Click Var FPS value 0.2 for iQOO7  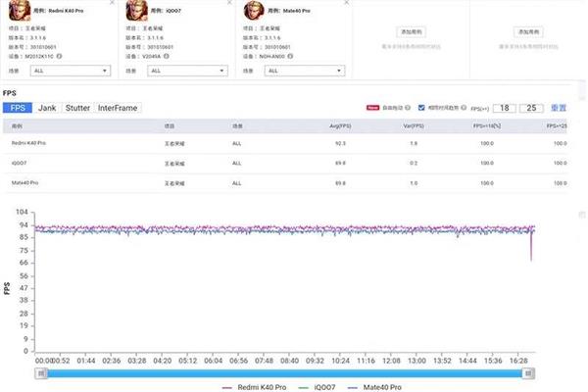[414, 164]
